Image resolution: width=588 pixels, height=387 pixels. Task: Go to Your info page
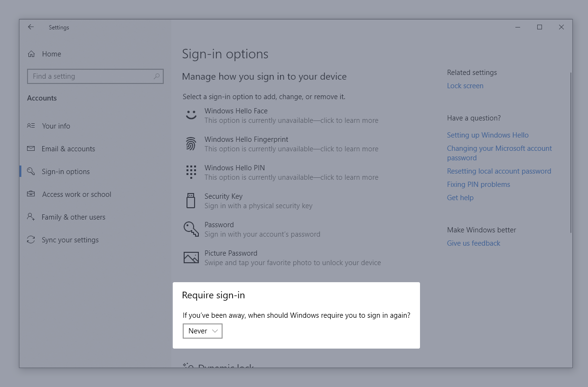tap(56, 126)
